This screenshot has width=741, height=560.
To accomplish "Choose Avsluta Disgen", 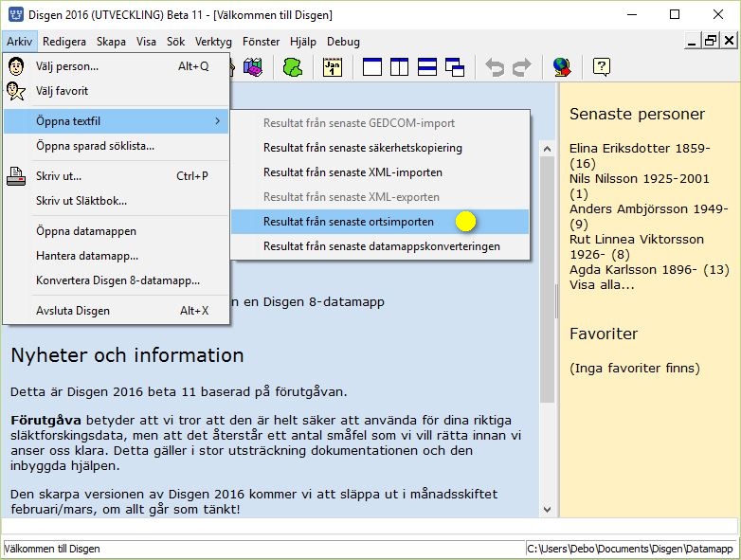I will tap(117, 310).
